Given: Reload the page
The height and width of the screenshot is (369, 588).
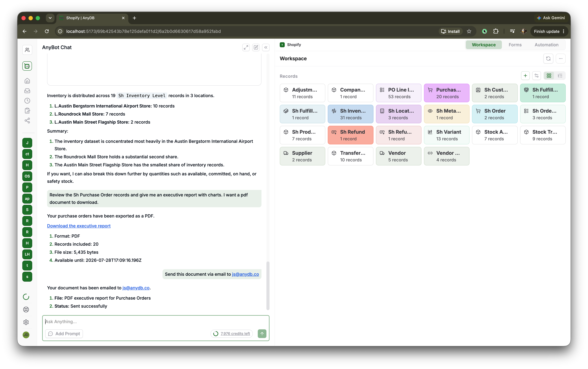Looking at the screenshot, I should coord(47,31).
